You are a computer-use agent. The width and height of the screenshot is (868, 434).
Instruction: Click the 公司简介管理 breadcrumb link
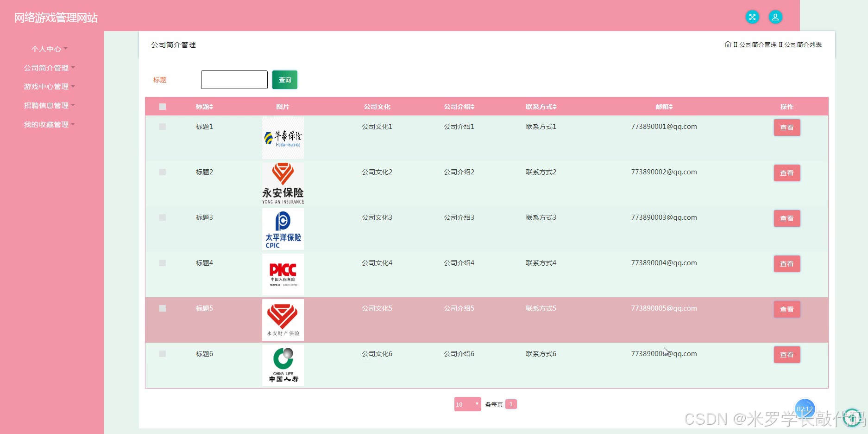pos(758,45)
